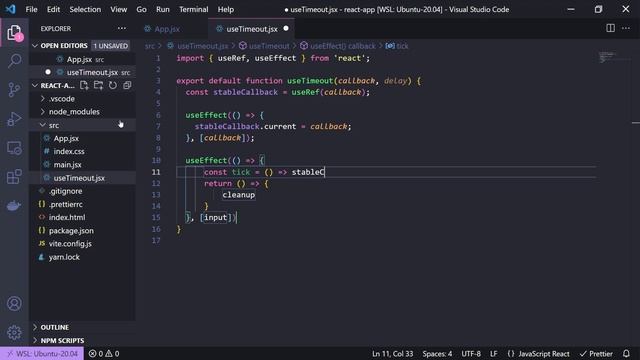Click the New Folder icon in explorer

98,85
